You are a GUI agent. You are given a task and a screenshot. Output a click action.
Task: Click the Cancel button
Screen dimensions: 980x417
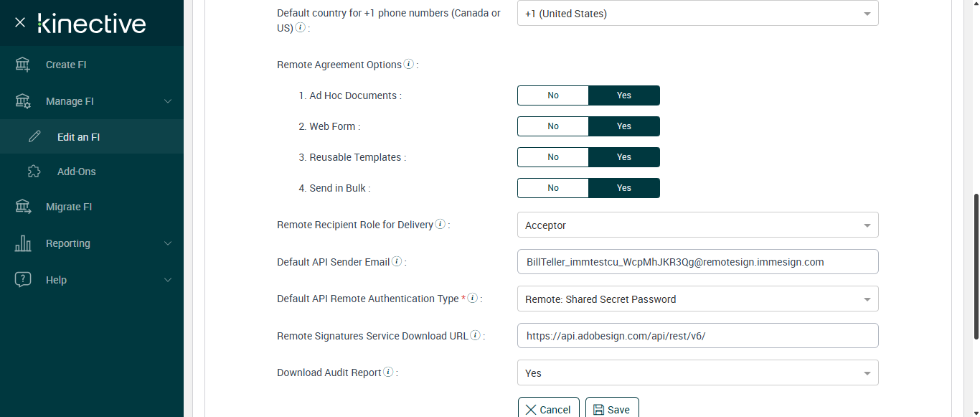click(x=549, y=409)
